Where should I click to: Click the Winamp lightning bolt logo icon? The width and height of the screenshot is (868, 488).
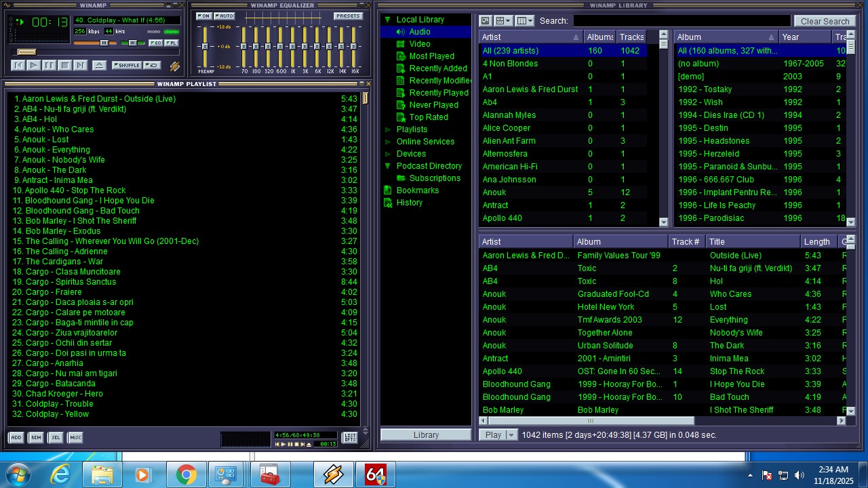tap(174, 66)
